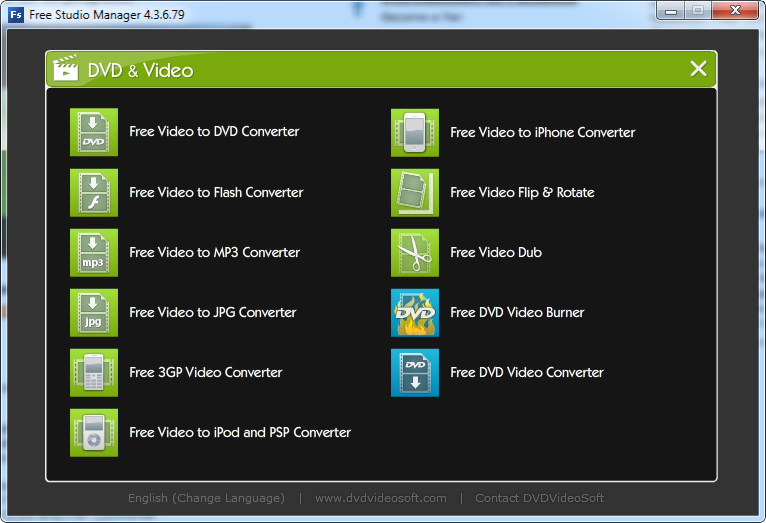Viewport: 766px width, 523px height.
Task: Click the 'Free Video to DVD Converter' label
Action: coord(214,131)
